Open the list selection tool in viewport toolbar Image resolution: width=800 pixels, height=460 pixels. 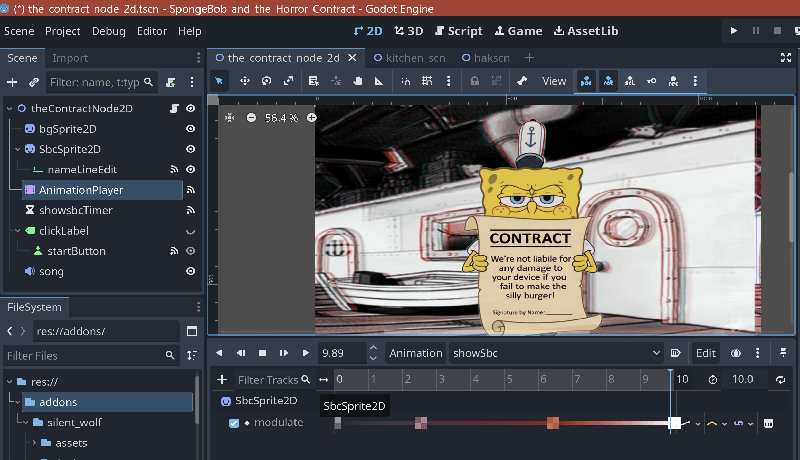314,81
